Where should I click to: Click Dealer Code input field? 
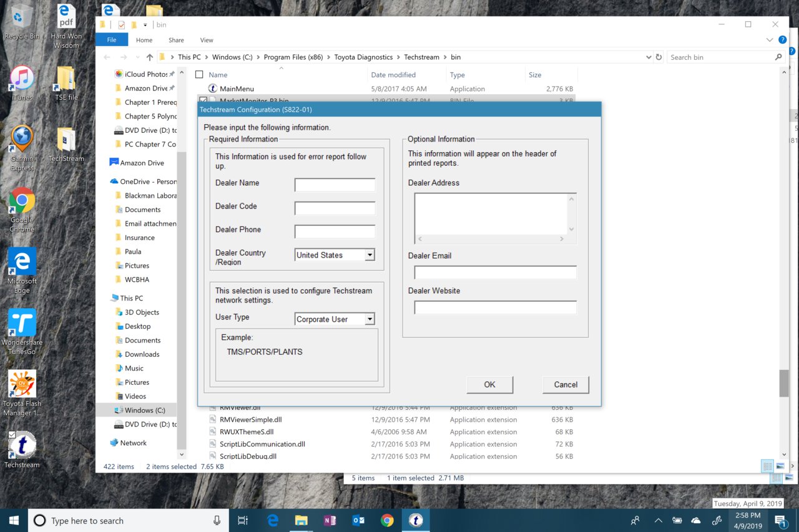335,208
